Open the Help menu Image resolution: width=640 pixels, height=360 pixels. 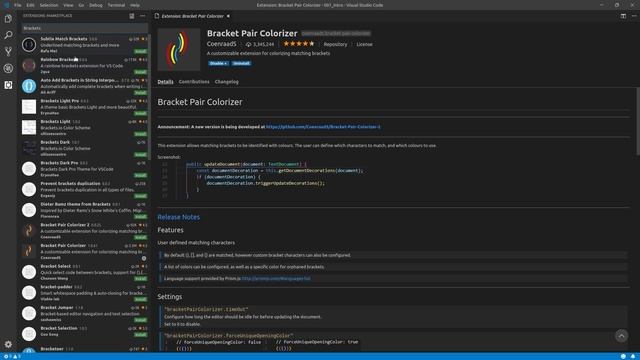135,5
